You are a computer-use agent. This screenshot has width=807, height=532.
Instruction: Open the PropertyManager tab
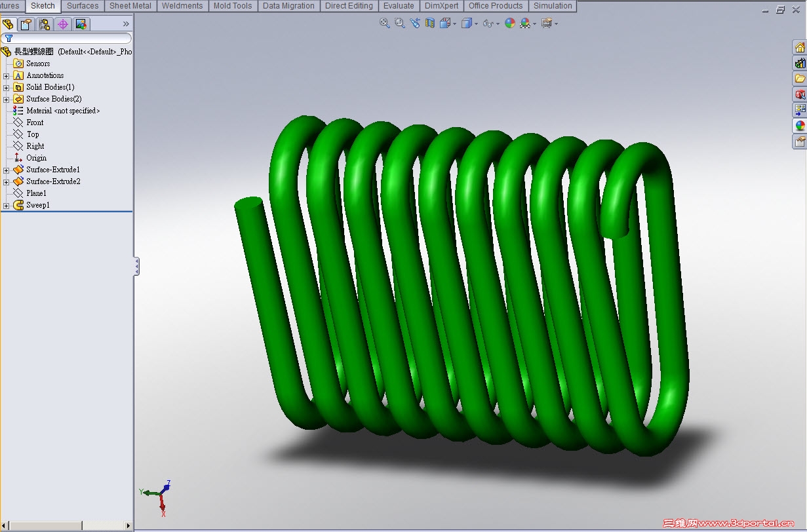pyautogui.click(x=26, y=24)
